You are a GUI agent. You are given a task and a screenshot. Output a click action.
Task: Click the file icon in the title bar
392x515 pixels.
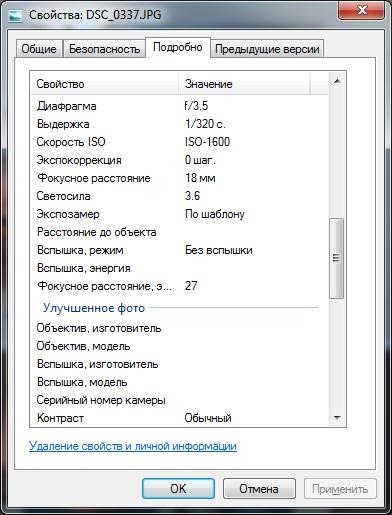click(x=15, y=15)
